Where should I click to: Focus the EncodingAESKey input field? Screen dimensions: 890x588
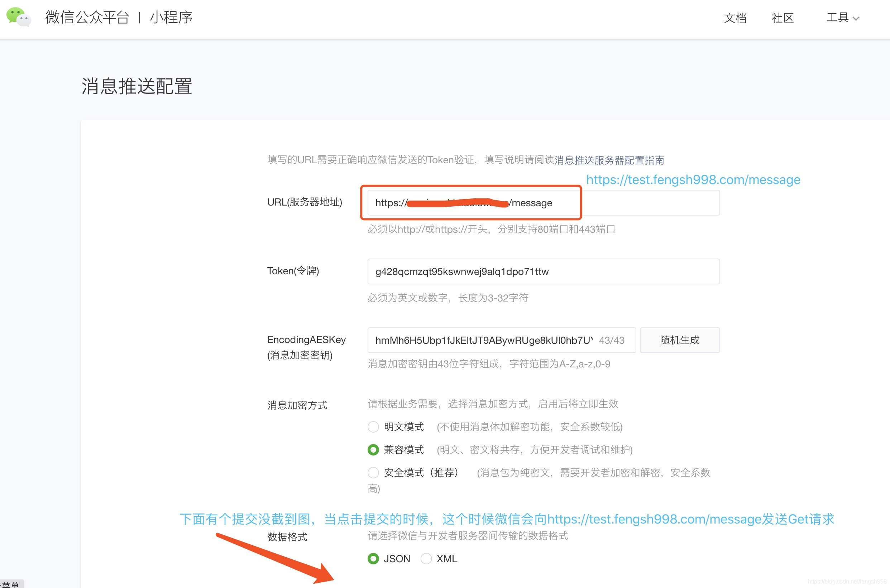coord(502,340)
